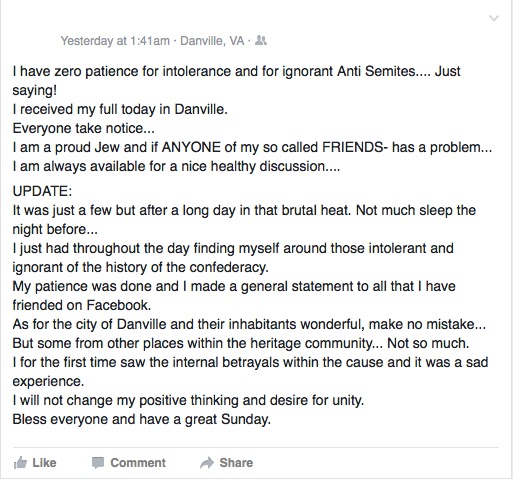
Task: Click the friends audience privacy icon
Action: [261, 41]
